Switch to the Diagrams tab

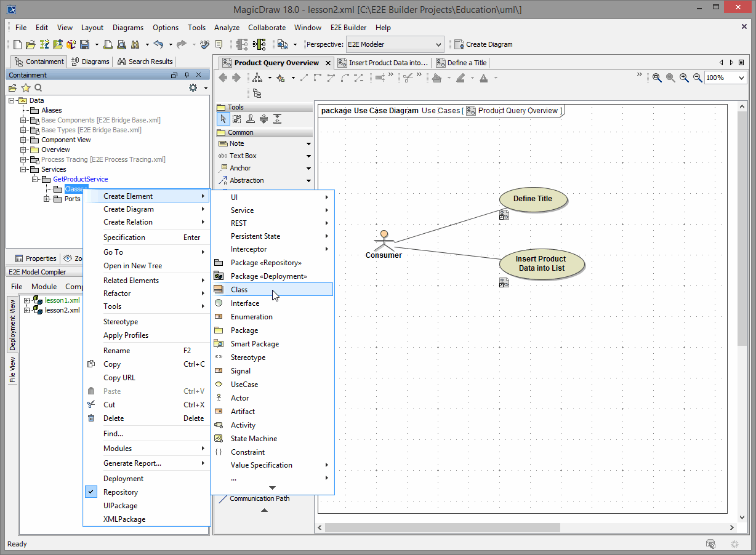pos(90,62)
